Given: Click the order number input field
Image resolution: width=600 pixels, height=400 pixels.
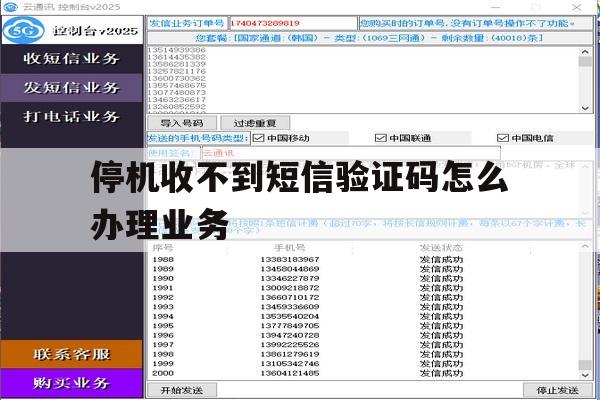Looking at the screenshot, I should (x=293, y=23).
